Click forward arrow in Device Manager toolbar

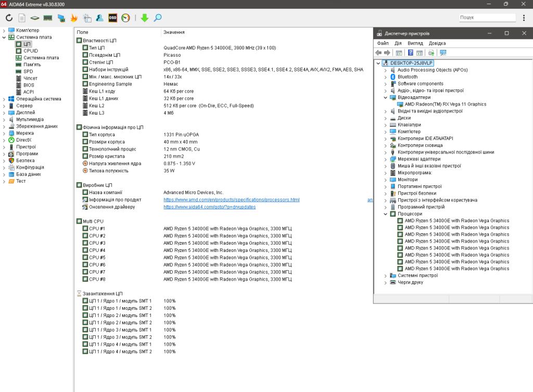pyautogui.click(x=387, y=53)
